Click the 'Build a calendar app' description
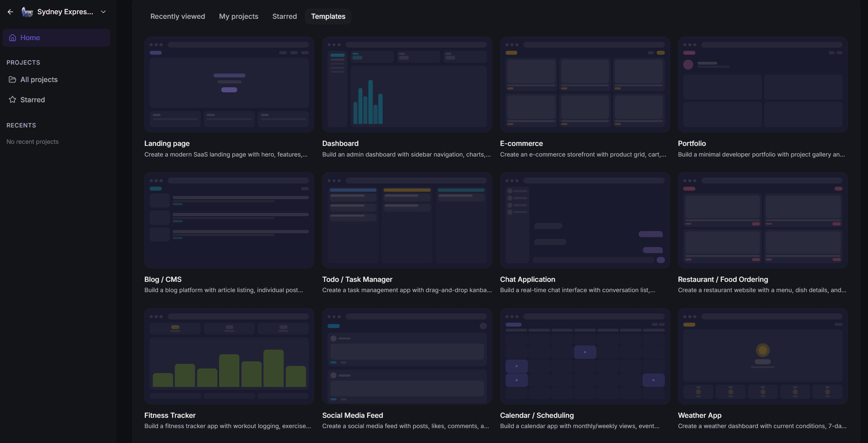868x443 pixels. click(x=580, y=426)
